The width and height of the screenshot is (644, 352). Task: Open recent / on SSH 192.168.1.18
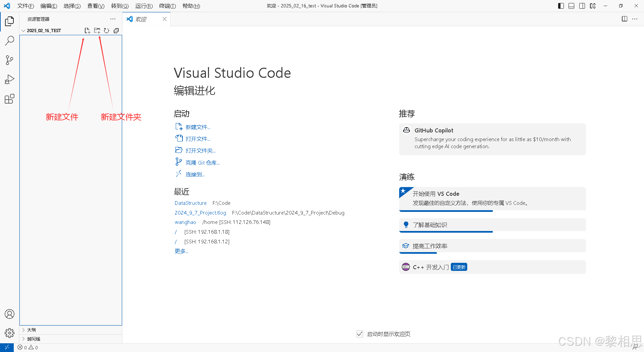176,232
